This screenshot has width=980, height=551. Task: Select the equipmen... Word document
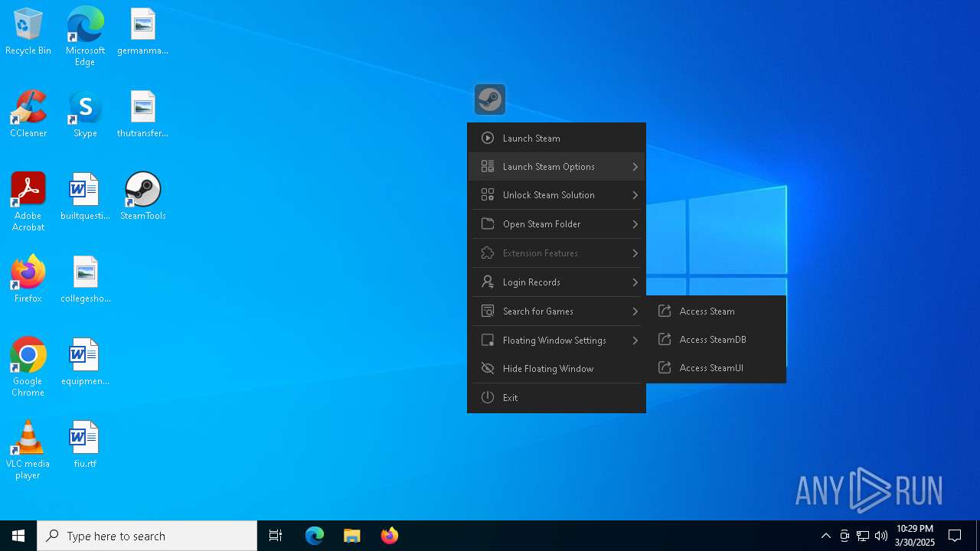(85, 361)
